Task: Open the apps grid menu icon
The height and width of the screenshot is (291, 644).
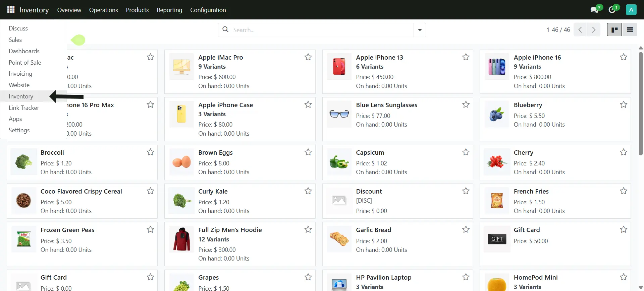Action: click(11, 10)
